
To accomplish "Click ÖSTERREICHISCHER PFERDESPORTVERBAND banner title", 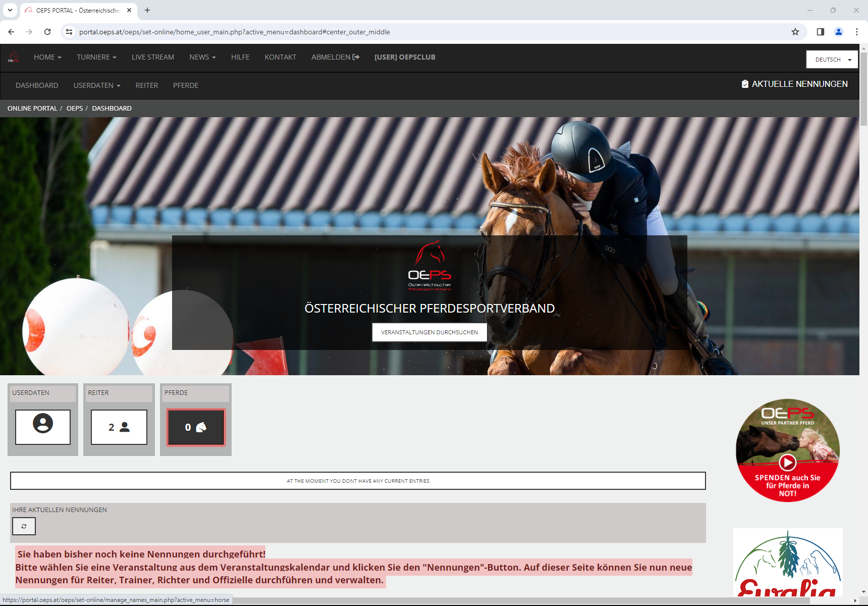I will (x=429, y=309).
